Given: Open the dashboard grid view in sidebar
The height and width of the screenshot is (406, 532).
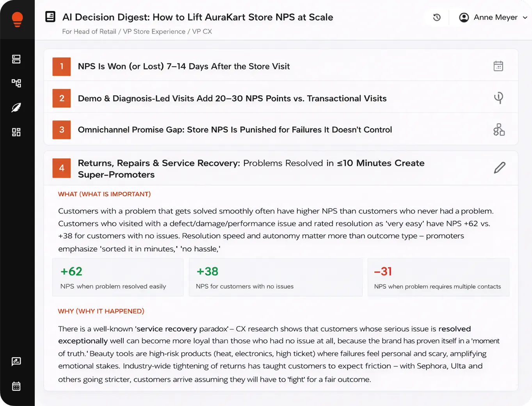Looking at the screenshot, I should [16, 132].
